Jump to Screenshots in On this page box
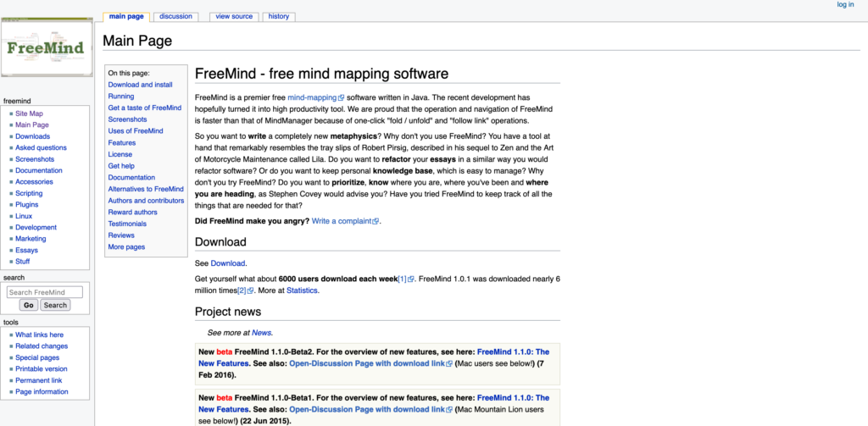 pyautogui.click(x=127, y=119)
